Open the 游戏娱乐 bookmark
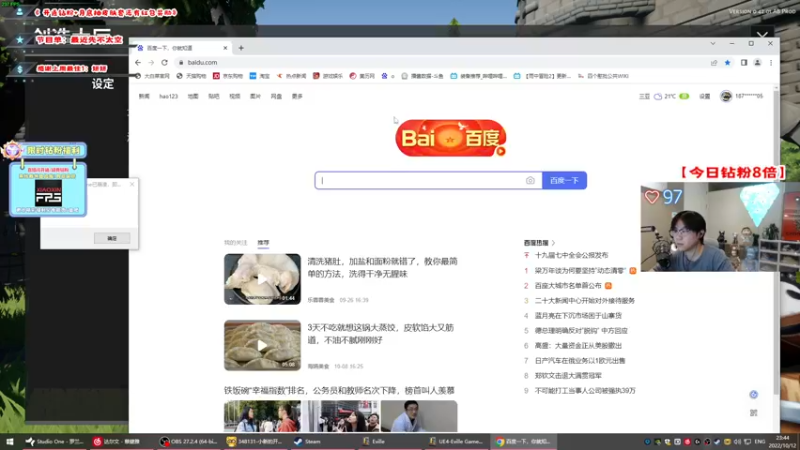Viewport: 800px width, 450px height. [x=328, y=76]
